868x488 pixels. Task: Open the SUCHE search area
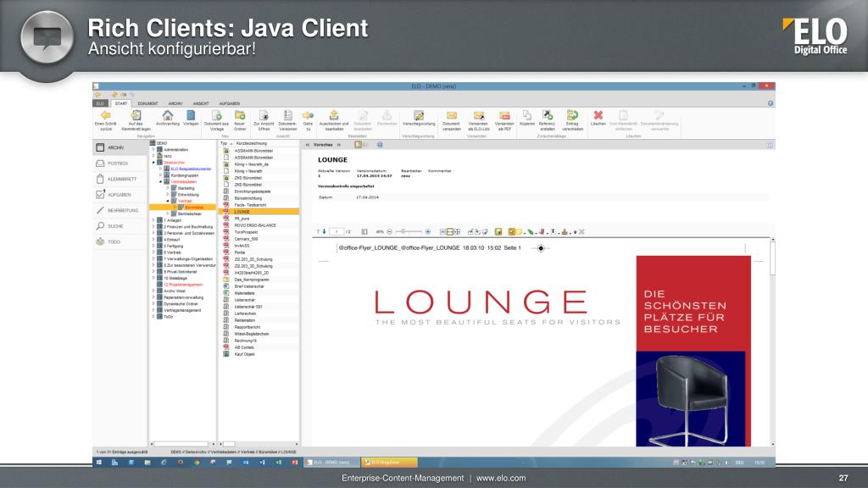point(115,226)
